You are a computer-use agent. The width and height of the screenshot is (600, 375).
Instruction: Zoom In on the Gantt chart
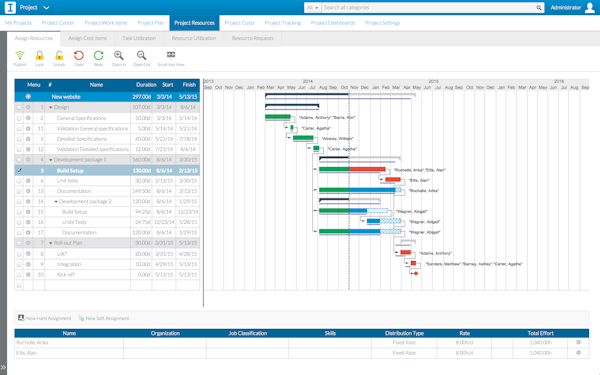(119, 55)
